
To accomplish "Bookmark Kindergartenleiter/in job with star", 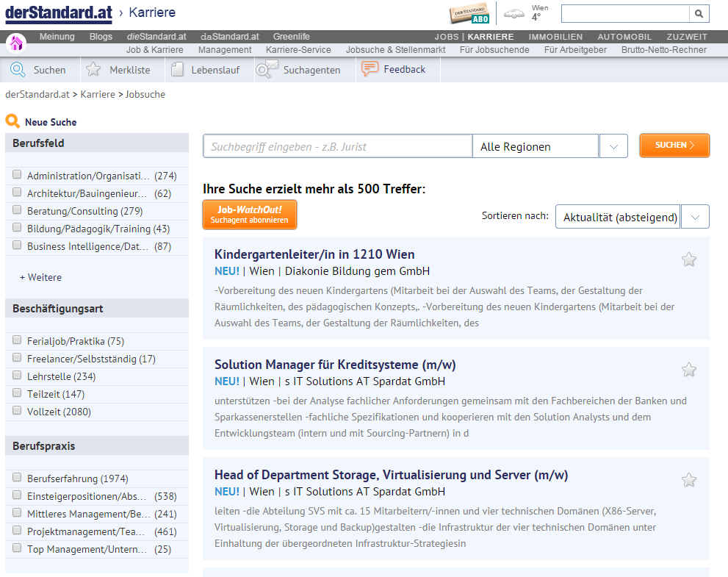I will 689,259.
